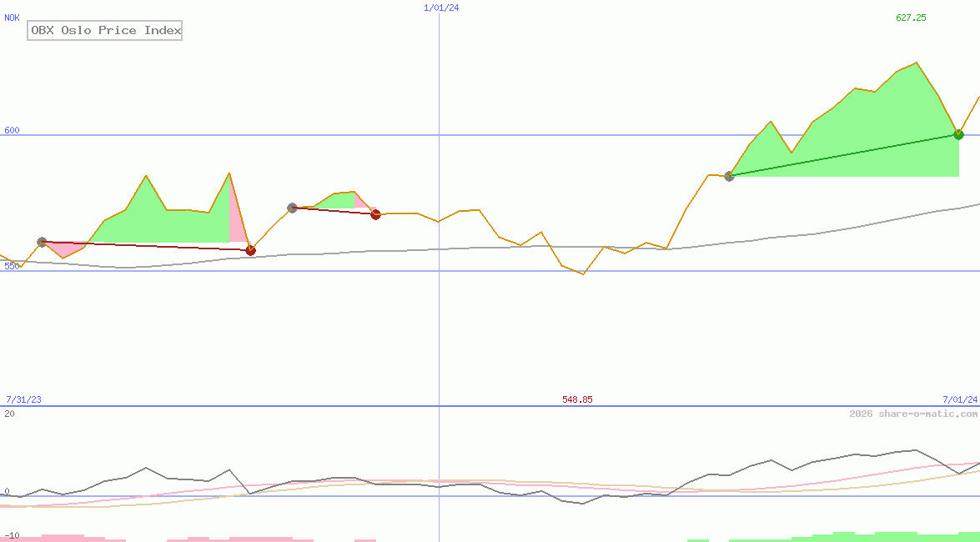Click the 7/01/24 end date label
980x542 pixels.
tap(960, 399)
